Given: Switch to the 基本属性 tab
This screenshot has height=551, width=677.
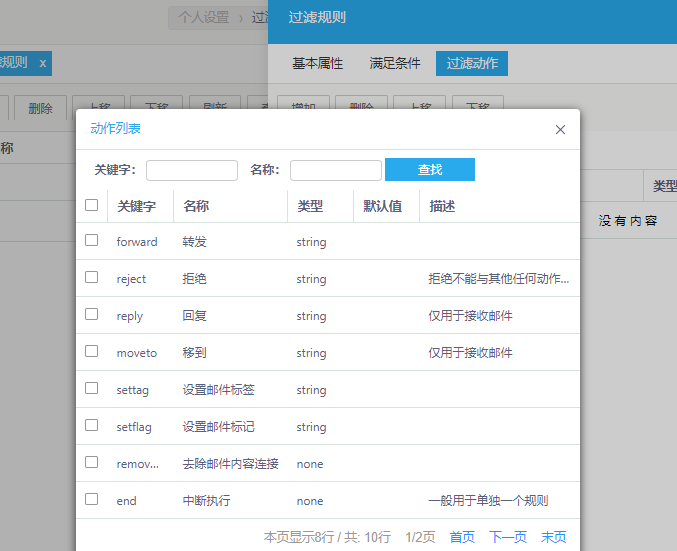Looking at the screenshot, I should 317,63.
